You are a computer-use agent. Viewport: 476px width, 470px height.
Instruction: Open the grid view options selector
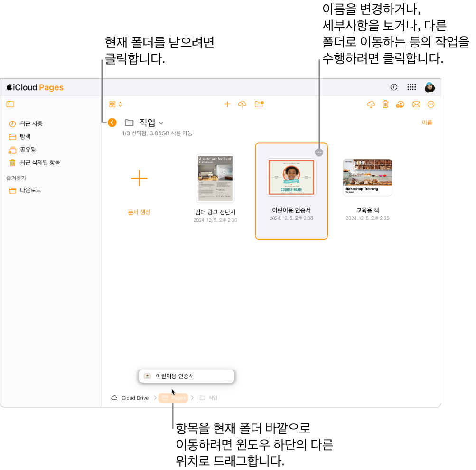(116, 104)
